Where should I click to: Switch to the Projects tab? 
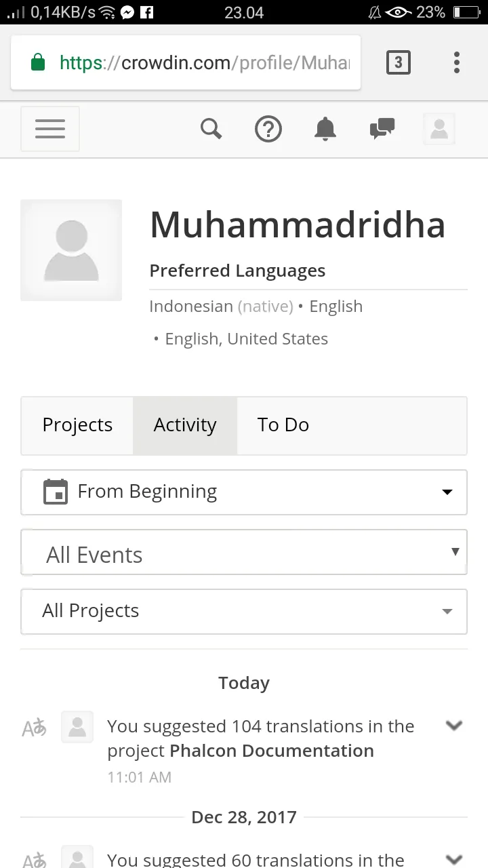click(x=77, y=425)
